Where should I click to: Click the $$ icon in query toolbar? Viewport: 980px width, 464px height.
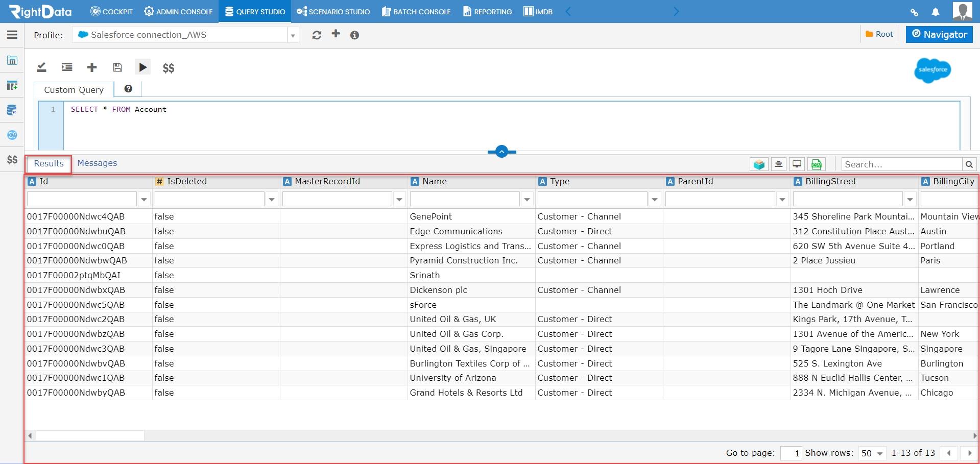point(169,68)
